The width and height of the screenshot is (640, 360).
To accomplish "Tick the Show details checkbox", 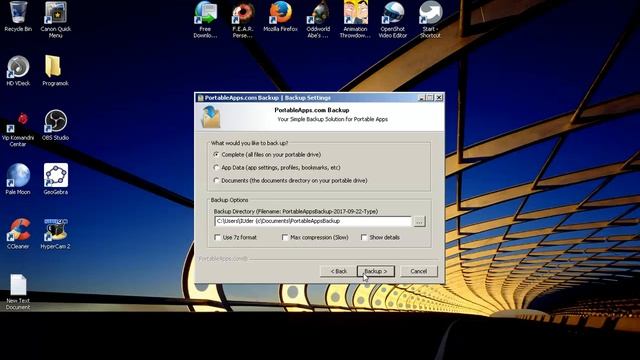I will (364, 237).
